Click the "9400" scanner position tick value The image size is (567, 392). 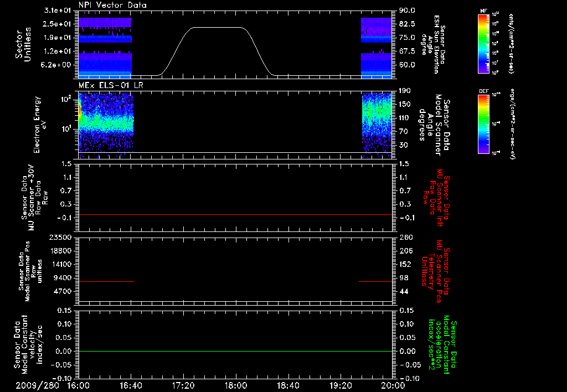[63, 278]
